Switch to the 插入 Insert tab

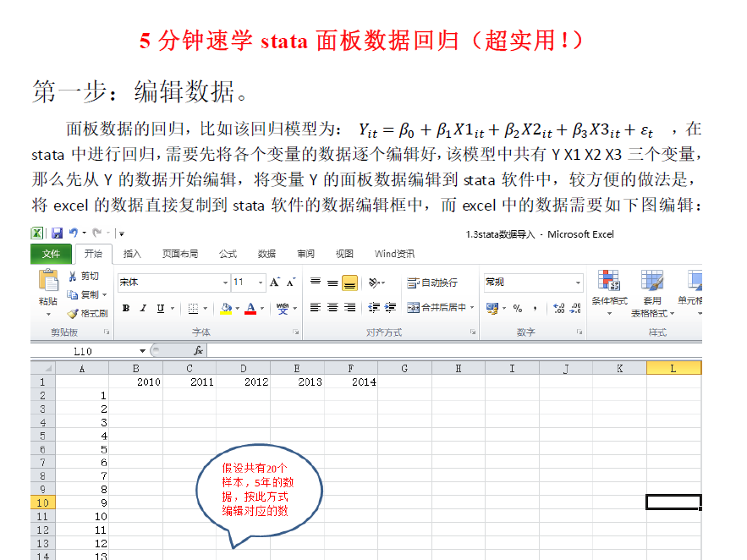132,254
